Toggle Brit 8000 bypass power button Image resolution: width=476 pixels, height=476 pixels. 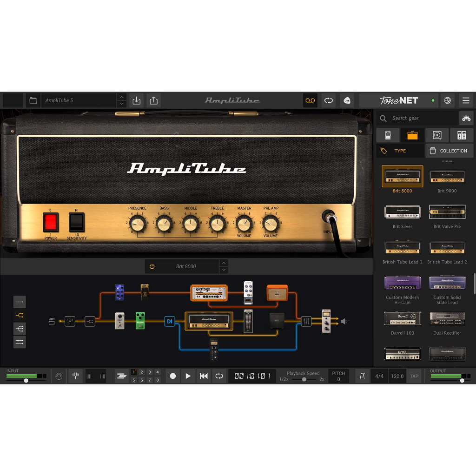point(152,266)
